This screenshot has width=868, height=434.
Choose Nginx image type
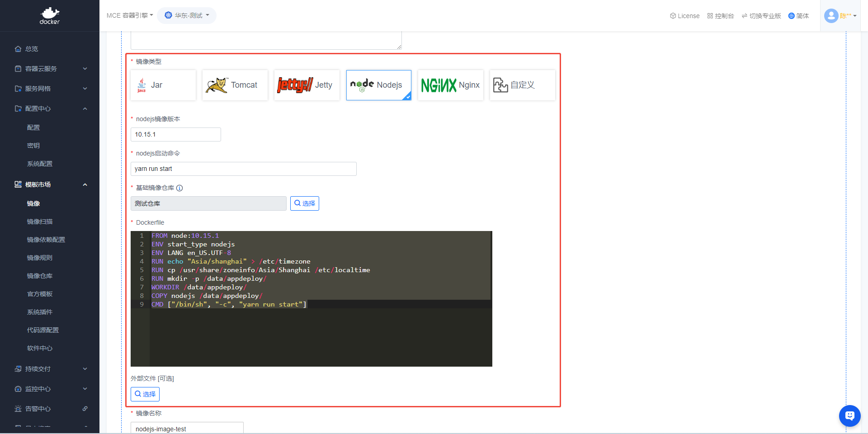coord(450,85)
